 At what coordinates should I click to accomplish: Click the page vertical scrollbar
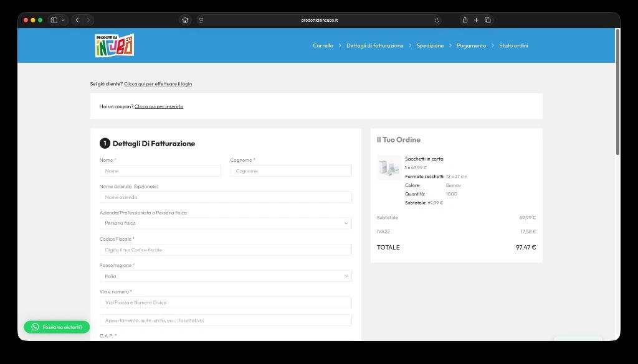pos(617,92)
